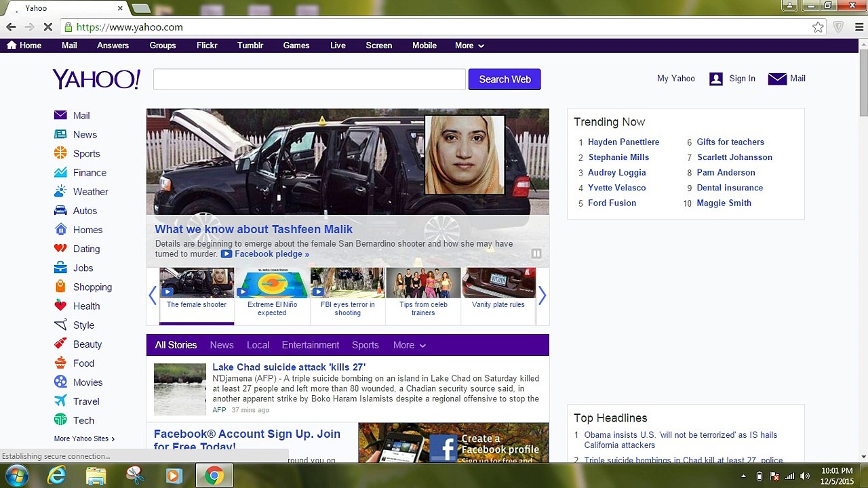868x488 pixels.
Task: Click the Yahoo logo
Action: [x=96, y=79]
